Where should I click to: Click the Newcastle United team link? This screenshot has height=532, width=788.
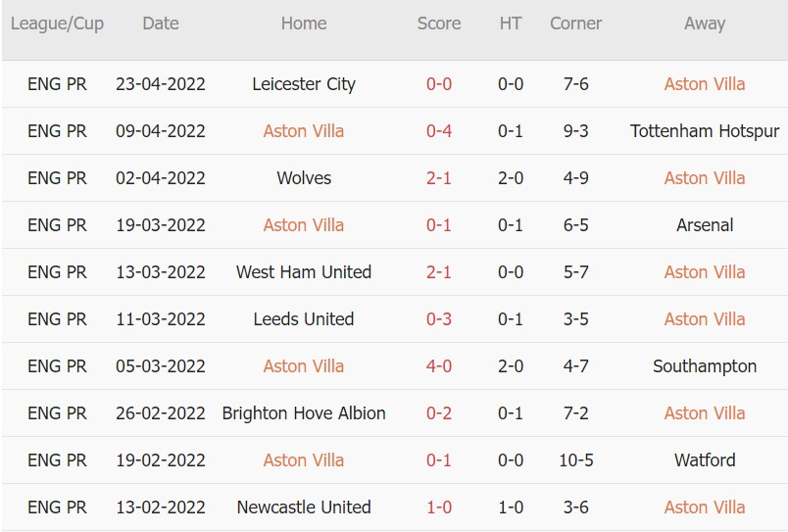coord(304,508)
